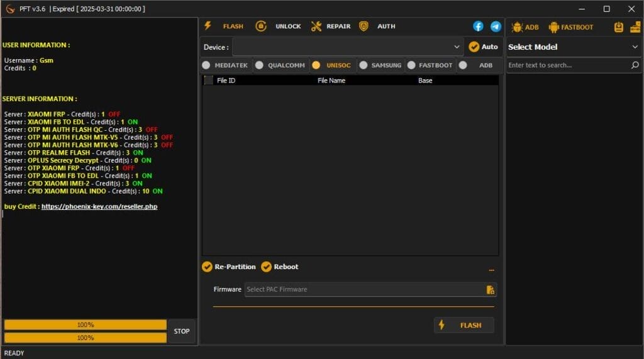Click the download-to-device icon
The image size is (644, 359).
[x=619, y=27]
